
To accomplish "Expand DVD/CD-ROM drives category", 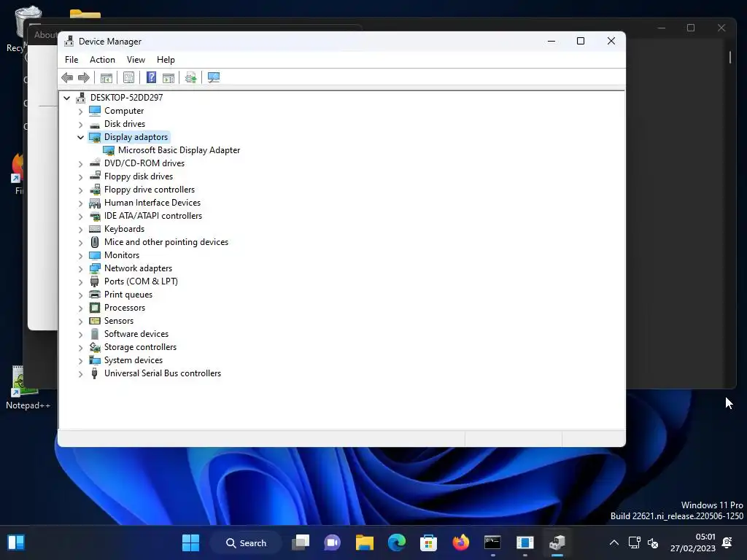I will (80, 163).
